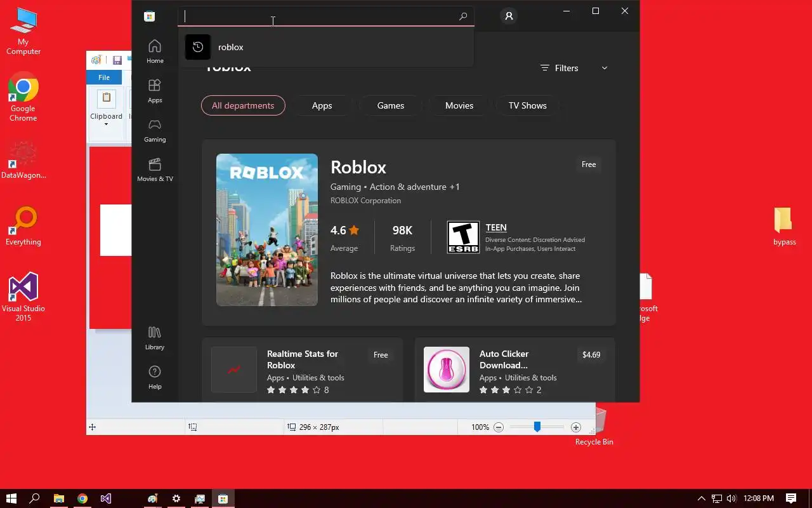Open the notification center icon
812x508 pixels.
pos(791,498)
